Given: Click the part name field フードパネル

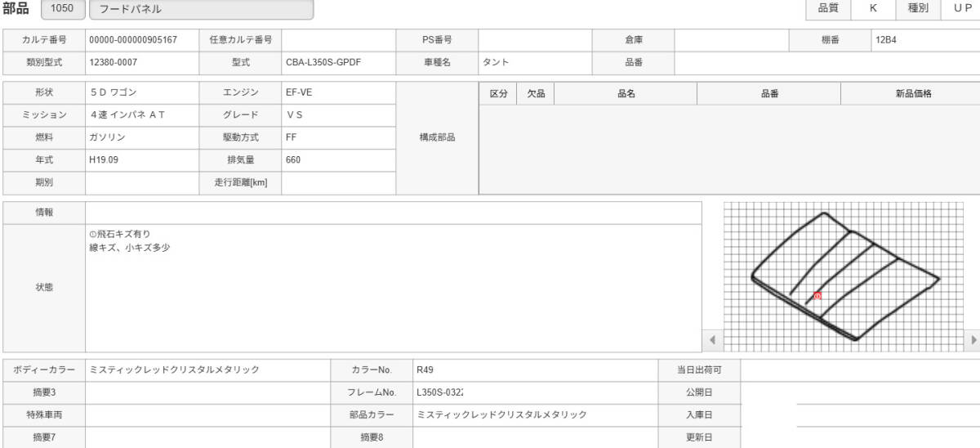Looking at the screenshot, I should (x=201, y=10).
